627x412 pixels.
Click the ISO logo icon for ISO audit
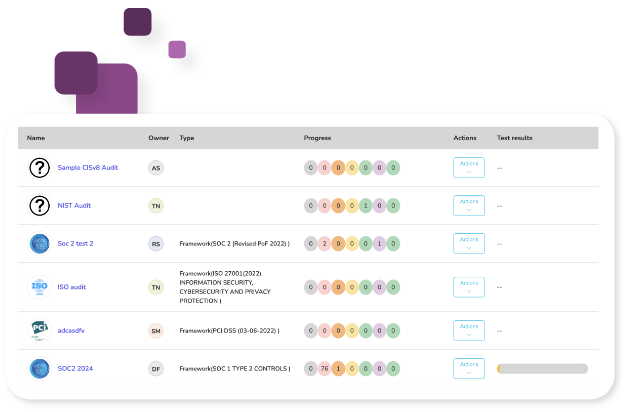(39, 286)
